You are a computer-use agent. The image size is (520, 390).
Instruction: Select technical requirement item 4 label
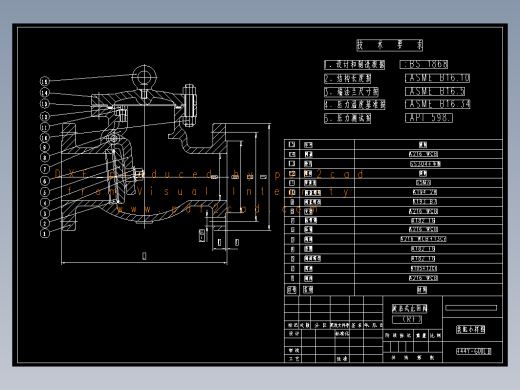click(355, 104)
